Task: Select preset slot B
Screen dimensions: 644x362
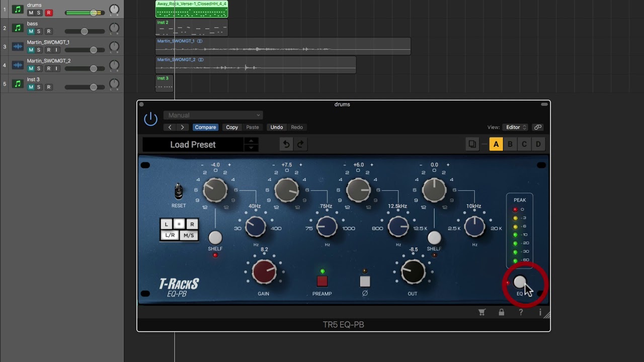Action: click(x=510, y=144)
